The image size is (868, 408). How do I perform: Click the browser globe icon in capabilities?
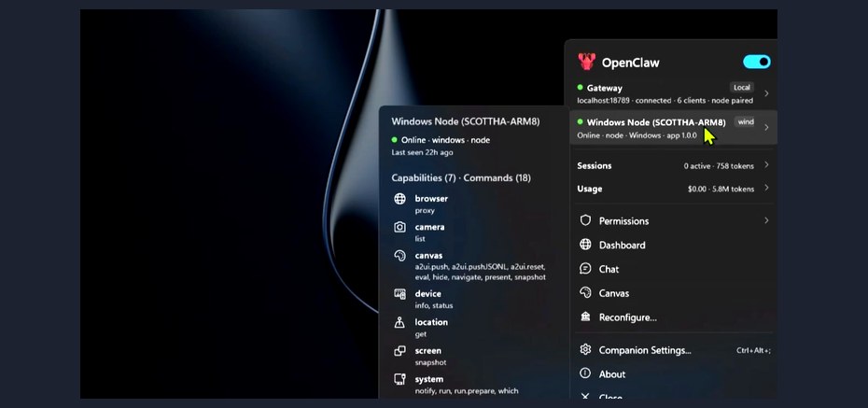(x=399, y=199)
